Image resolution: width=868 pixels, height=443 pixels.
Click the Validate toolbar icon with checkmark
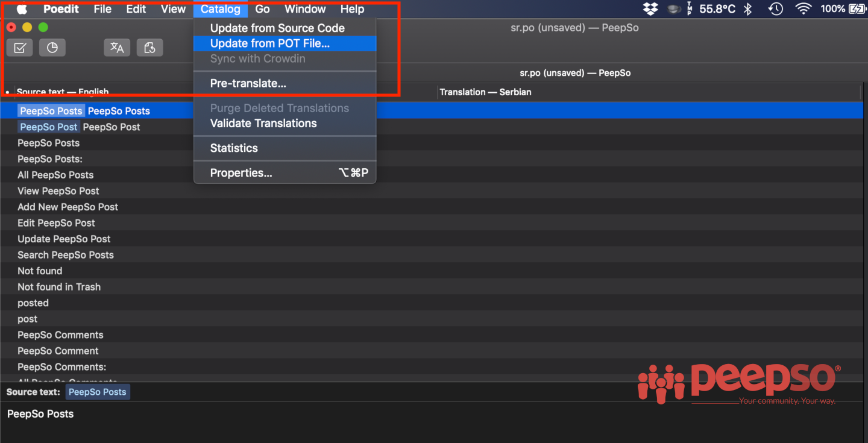(x=20, y=48)
